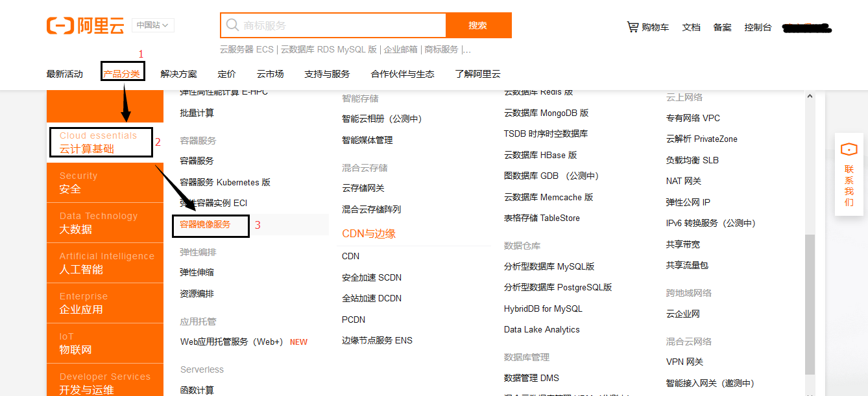This screenshot has height=396, width=868.
Task: Open 备案 in the top bar
Action: (723, 27)
